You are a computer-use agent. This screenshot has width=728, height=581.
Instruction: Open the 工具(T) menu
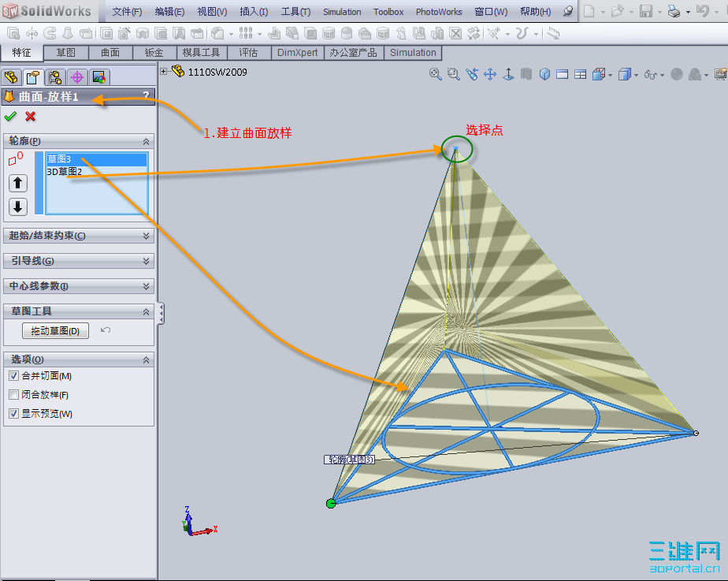[x=295, y=12]
